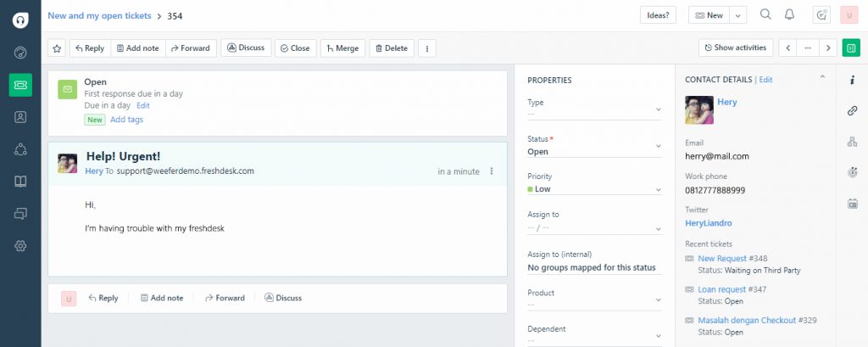Click the search magnifier icon

point(765,15)
